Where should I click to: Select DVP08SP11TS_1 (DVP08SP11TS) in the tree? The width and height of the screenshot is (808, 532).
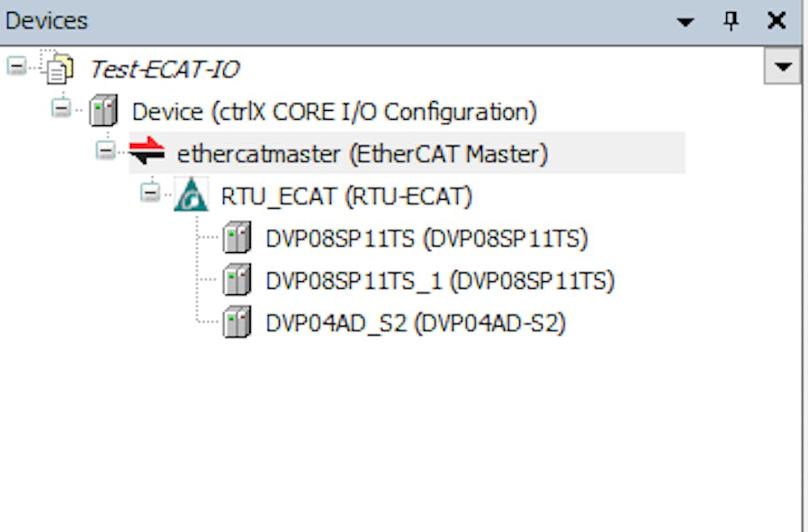pos(439,281)
